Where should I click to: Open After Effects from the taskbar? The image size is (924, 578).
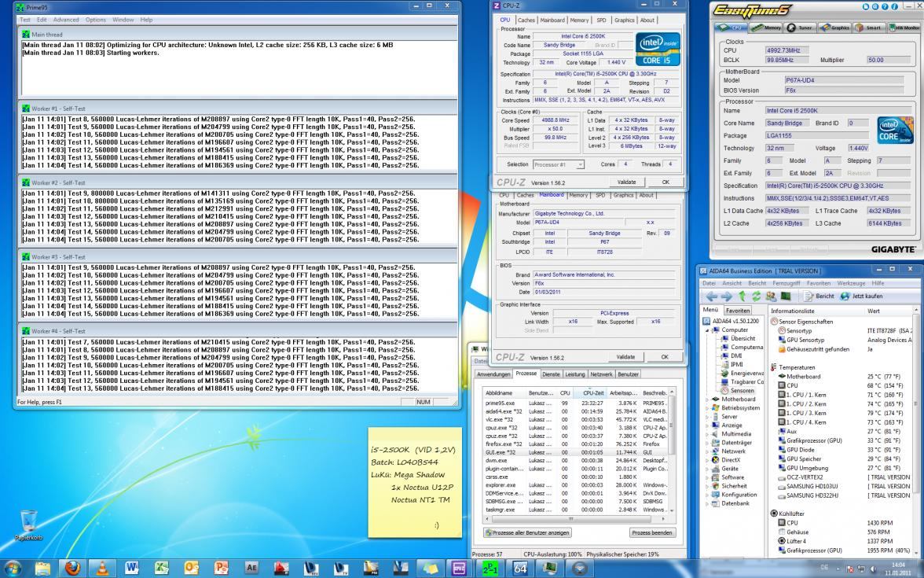coord(251,568)
